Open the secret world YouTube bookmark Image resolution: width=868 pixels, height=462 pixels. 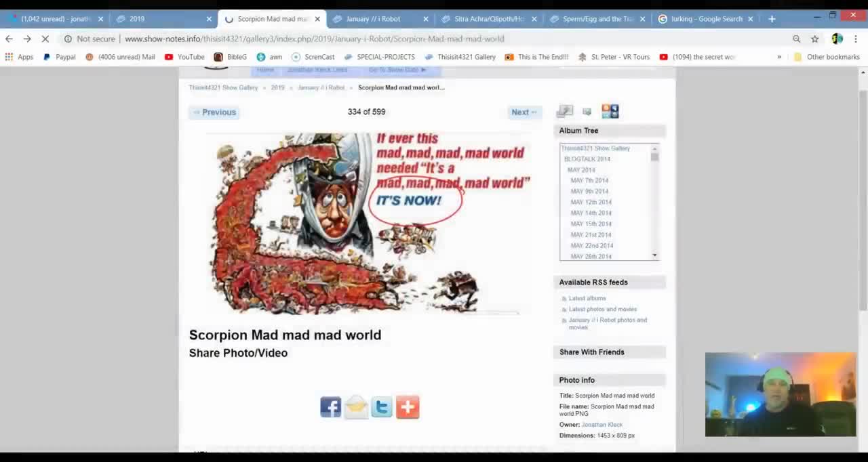(697, 57)
